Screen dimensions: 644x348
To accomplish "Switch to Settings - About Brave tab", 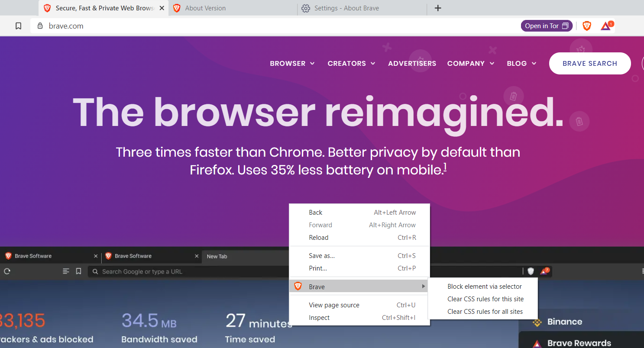I will (x=362, y=8).
